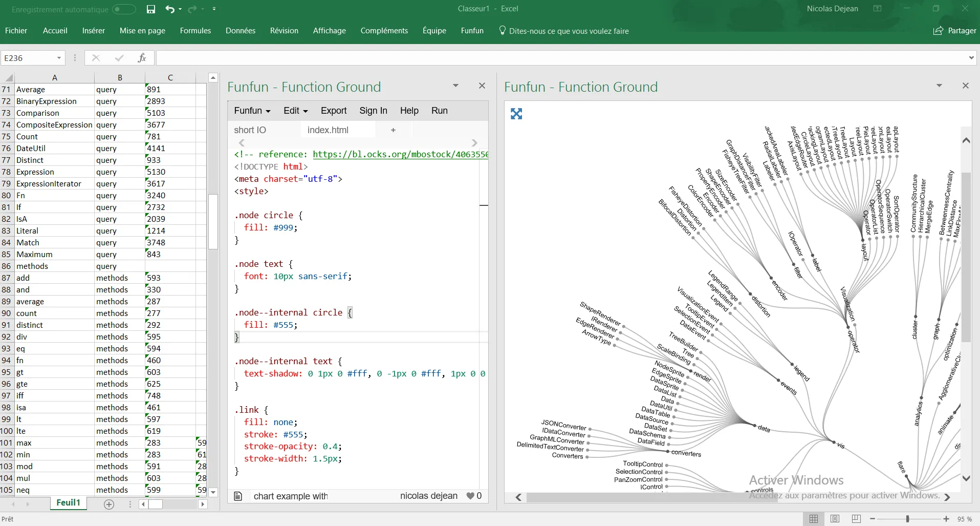
Task: Click the Undo arrow icon
Action: [x=170, y=9]
